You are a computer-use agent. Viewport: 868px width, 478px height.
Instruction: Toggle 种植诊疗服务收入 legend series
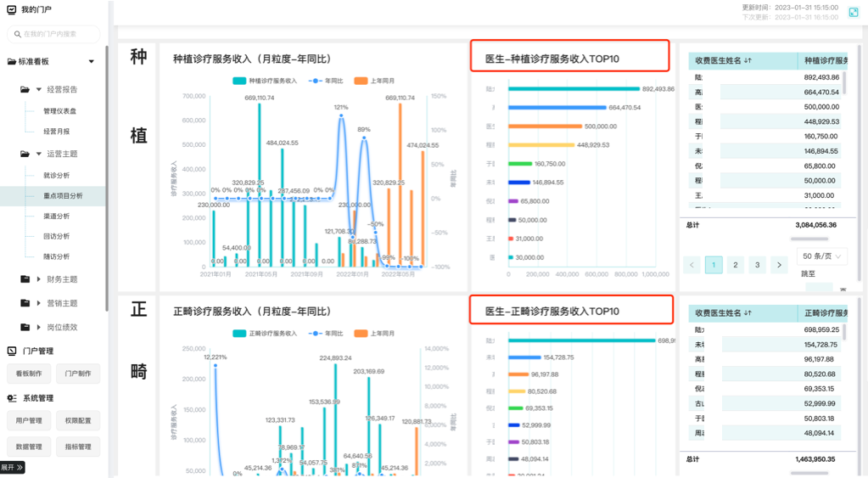(x=265, y=81)
